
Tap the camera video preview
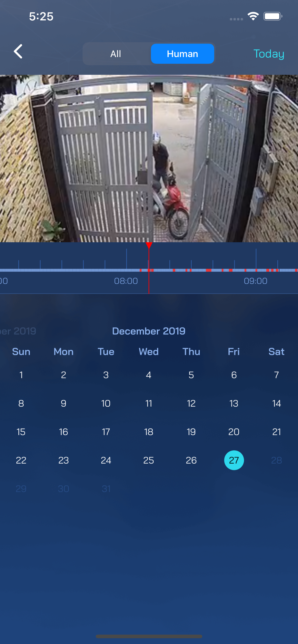[149, 158]
